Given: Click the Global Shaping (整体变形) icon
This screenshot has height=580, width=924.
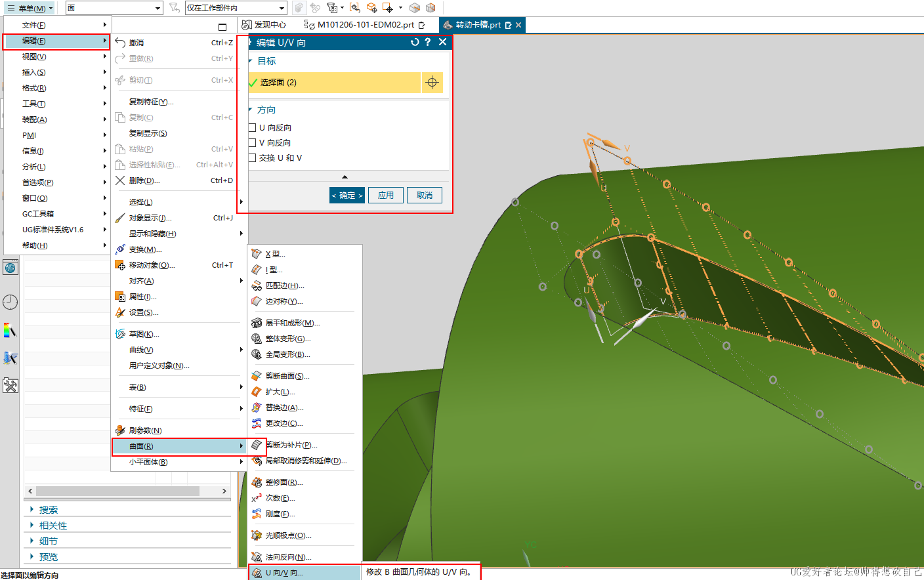Looking at the screenshot, I should [257, 339].
